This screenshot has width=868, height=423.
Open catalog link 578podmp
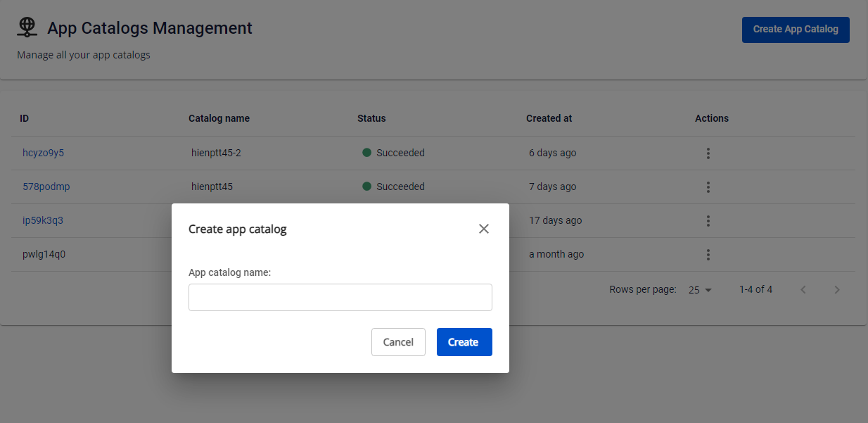[46, 187]
